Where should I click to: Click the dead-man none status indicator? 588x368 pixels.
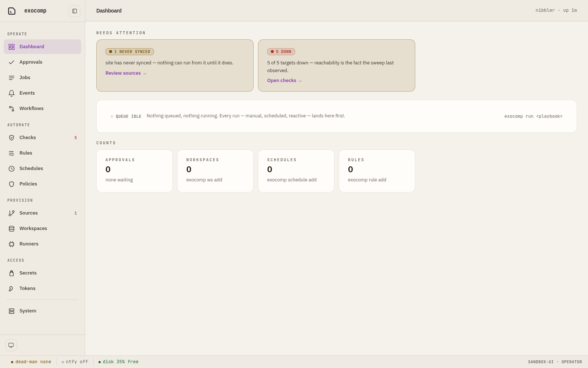[31, 362]
